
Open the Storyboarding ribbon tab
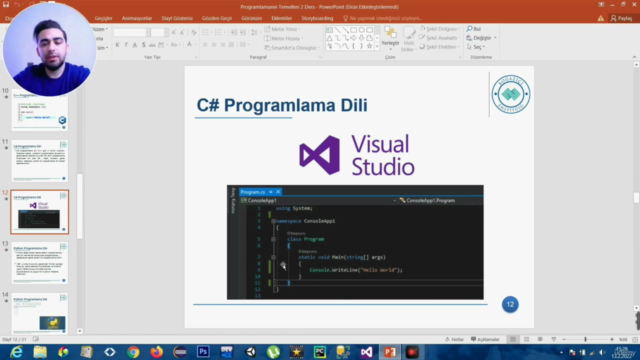point(317,18)
